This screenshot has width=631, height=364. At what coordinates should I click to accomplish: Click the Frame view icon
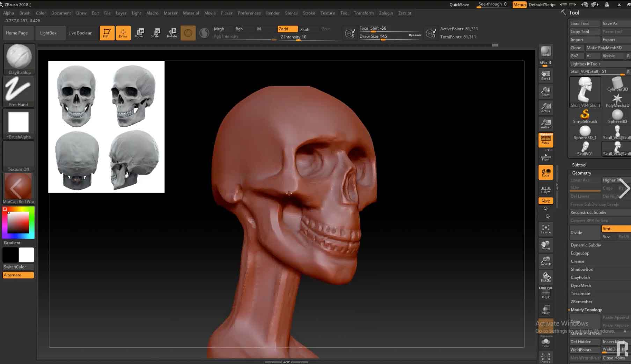tap(546, 229)
